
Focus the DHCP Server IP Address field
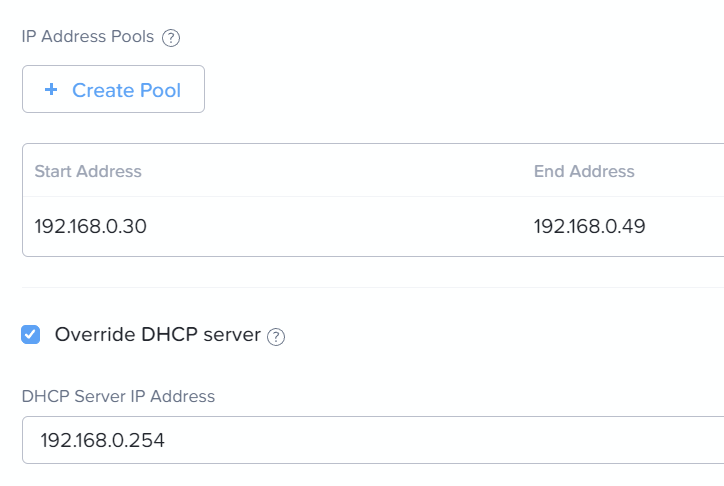(x=373, y=440)
